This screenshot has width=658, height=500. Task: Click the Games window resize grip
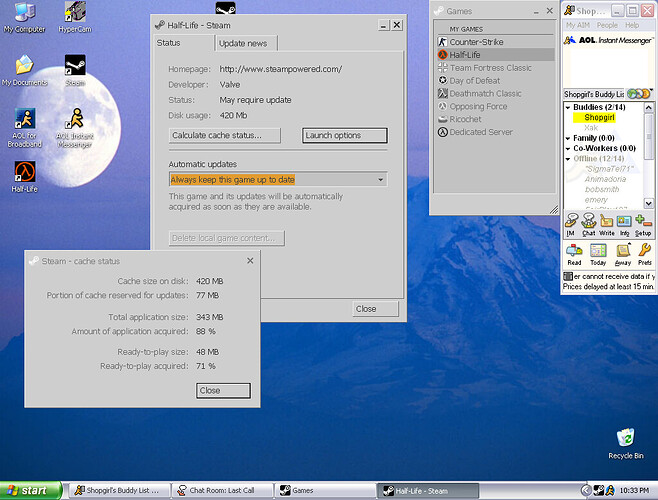(554, 209)
